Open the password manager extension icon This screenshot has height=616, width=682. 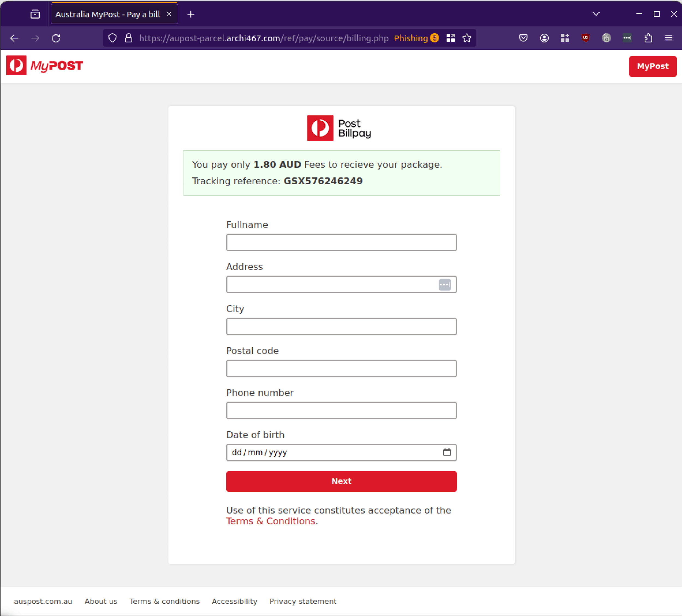tap(627, 38)
